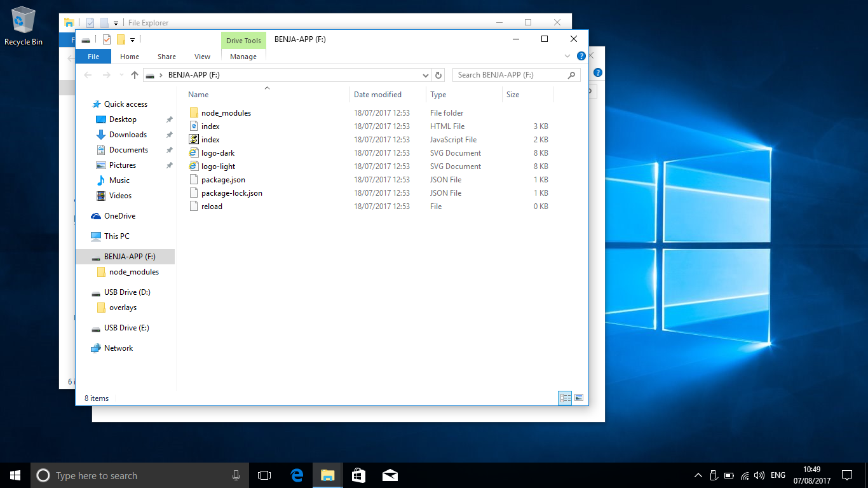Open the address bar history dropdown
Viewport: 868px width, 488px height.
(x=426, y=75)
